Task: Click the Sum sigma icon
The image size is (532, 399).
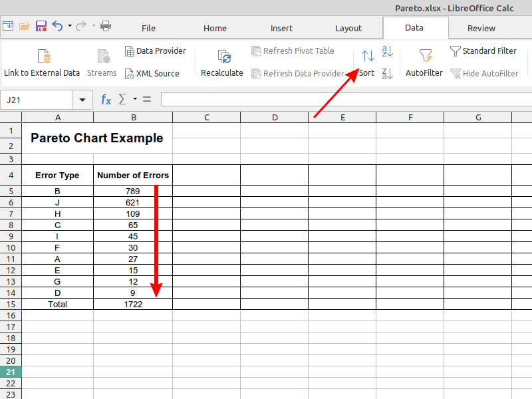Action: click(122, 99)
